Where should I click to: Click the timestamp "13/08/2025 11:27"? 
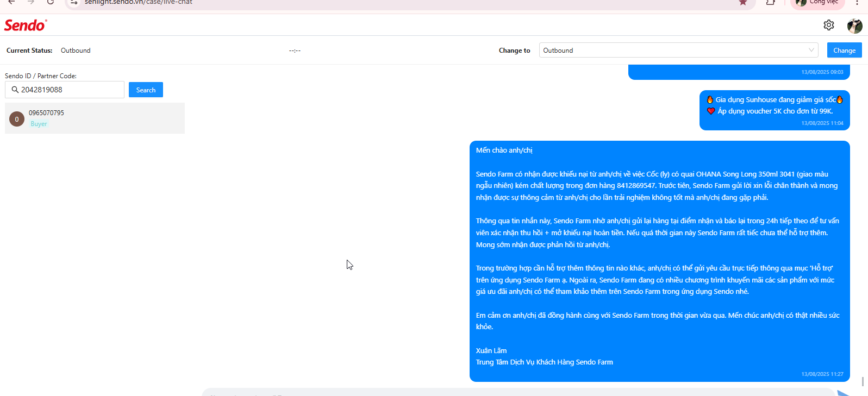[x=822, y=374]
